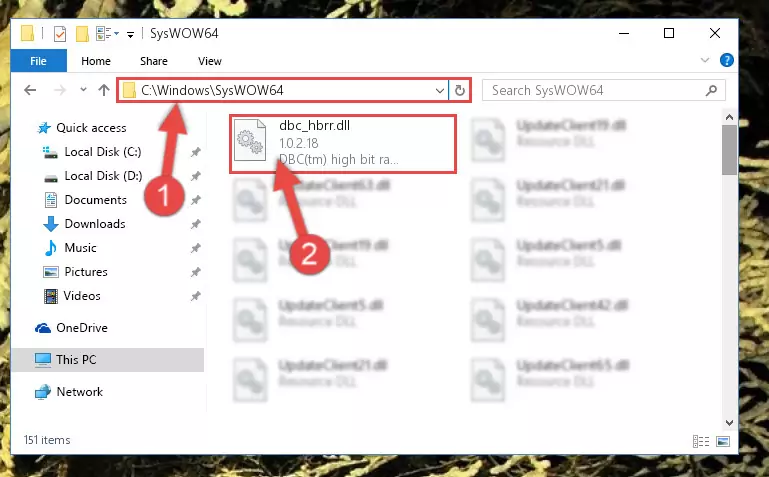
Task: Click the New folder toolbar icon
Action: (82, 34)
